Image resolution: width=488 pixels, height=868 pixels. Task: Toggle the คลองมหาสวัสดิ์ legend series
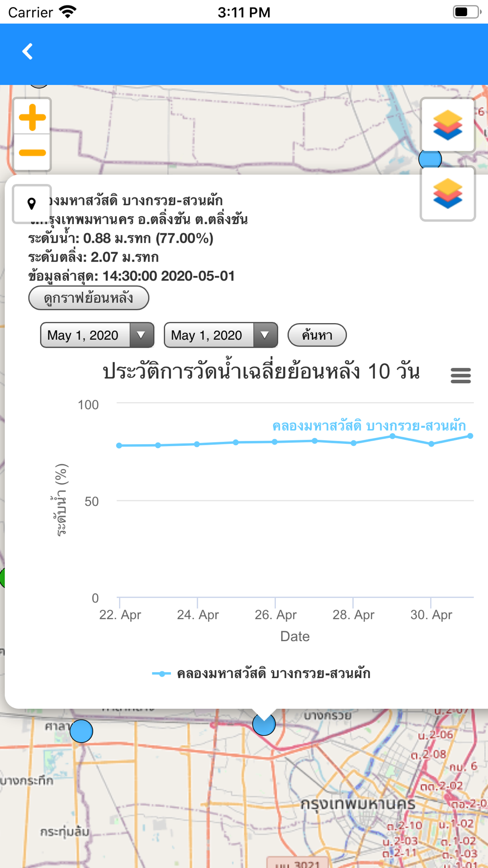pos(262,674)
